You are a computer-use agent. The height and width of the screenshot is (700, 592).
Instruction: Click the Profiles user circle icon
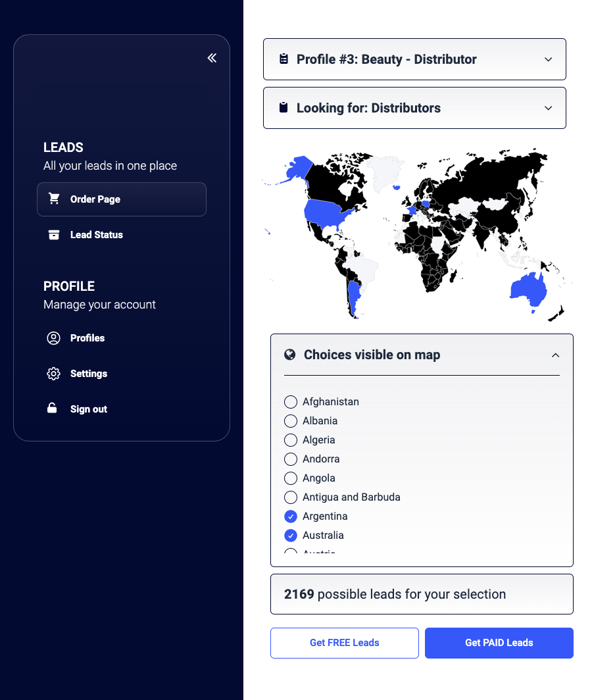point(54,338)
